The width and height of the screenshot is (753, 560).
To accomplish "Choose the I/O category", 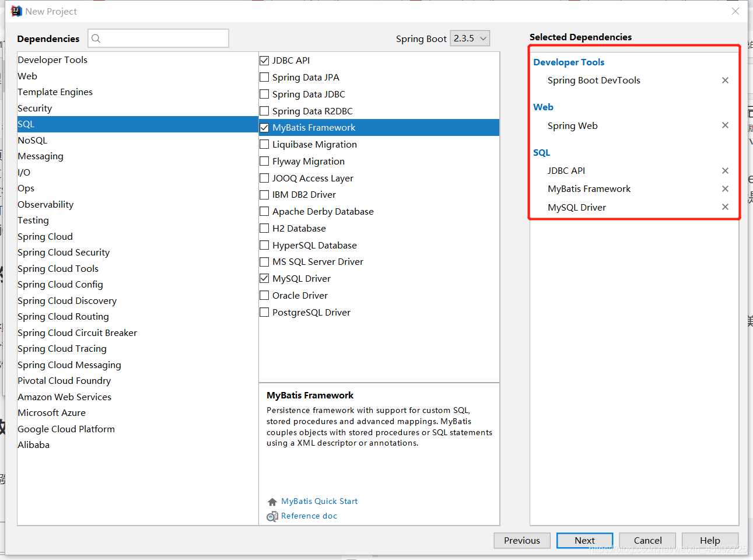I will (138, 172).
